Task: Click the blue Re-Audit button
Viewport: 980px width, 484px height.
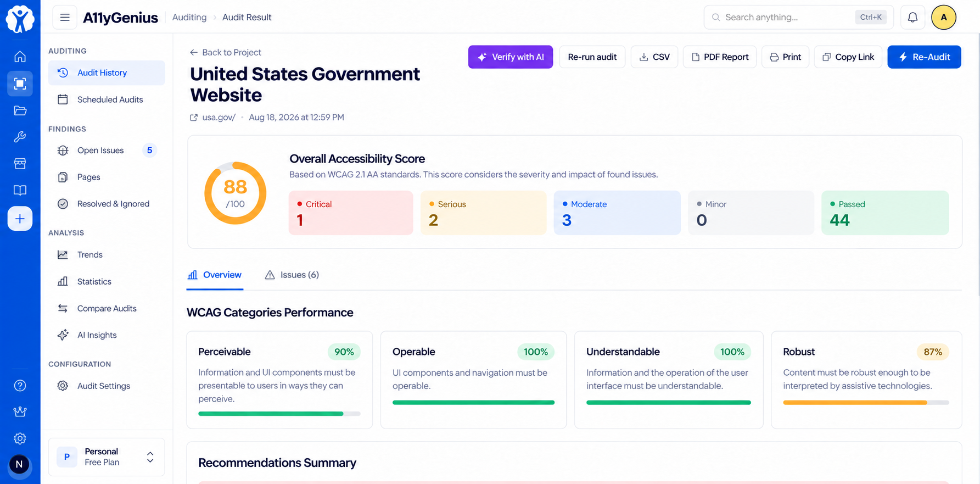Action: click(x=925, y=57)
